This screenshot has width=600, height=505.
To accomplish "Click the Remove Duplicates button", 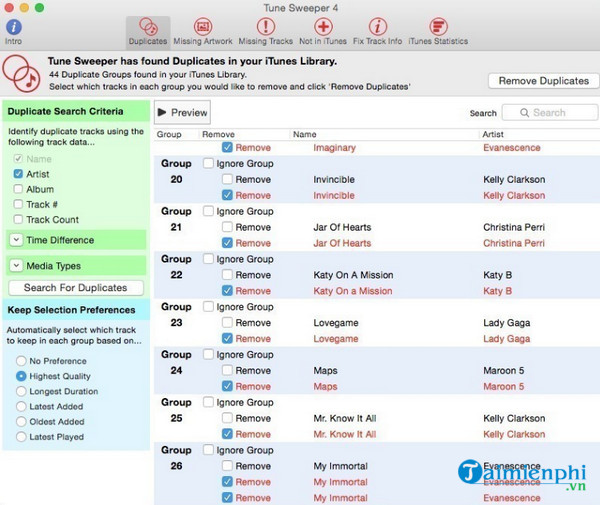I will click(x=543, y=81).
